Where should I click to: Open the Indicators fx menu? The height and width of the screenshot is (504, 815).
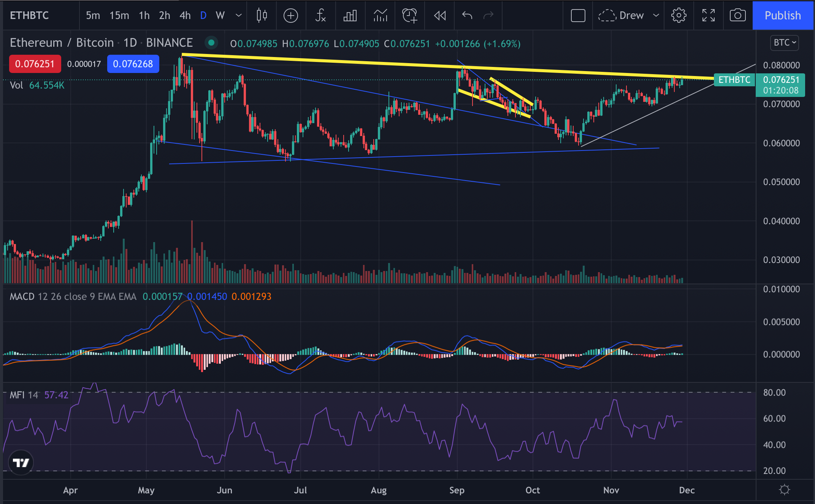click(x=320, y=16)
